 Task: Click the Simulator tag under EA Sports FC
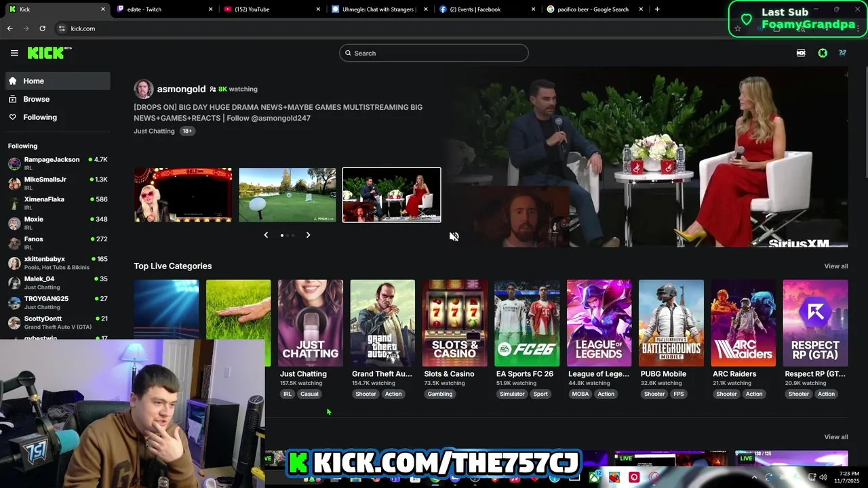pos(512,394)
